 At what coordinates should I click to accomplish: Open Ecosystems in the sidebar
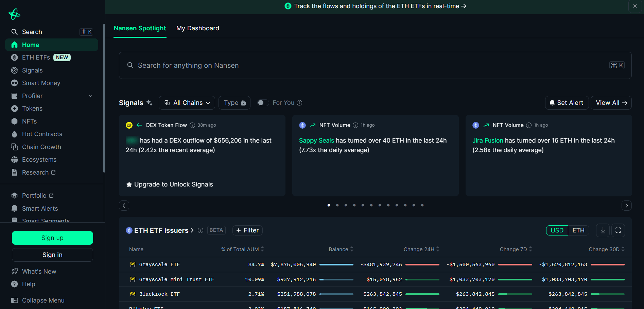click(52, 160)
